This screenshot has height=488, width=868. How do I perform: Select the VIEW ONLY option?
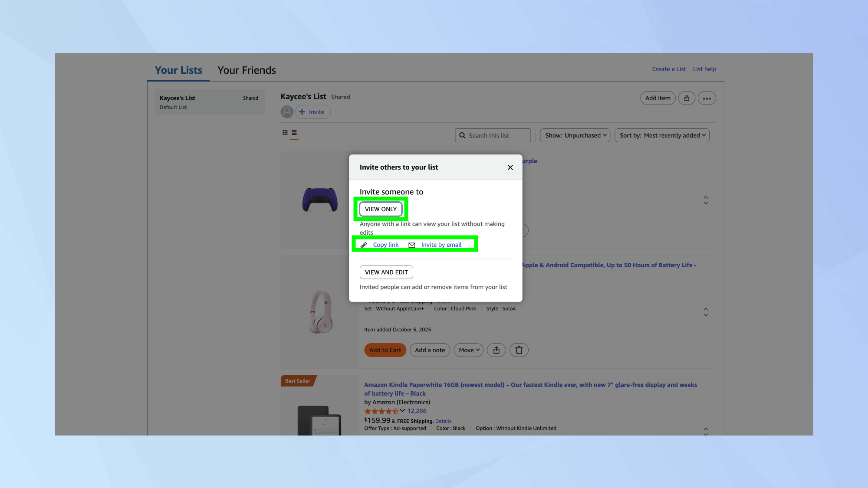coord(381,209)
